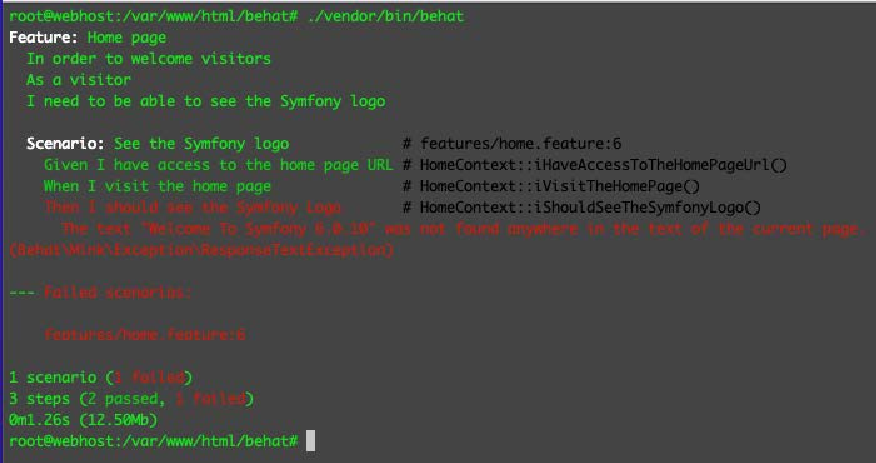Click the 'When I visit the home page' step
The width and height of the screenshot is (876, 463).
158,187
